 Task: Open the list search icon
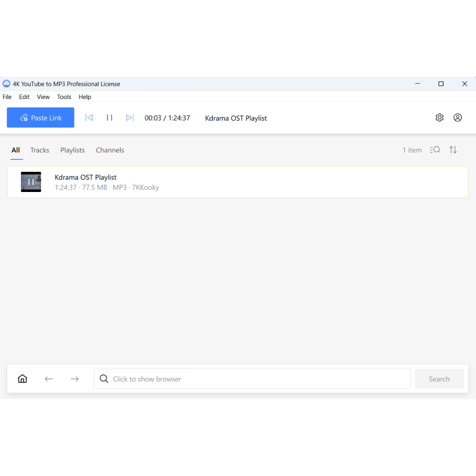pos(435,150)
